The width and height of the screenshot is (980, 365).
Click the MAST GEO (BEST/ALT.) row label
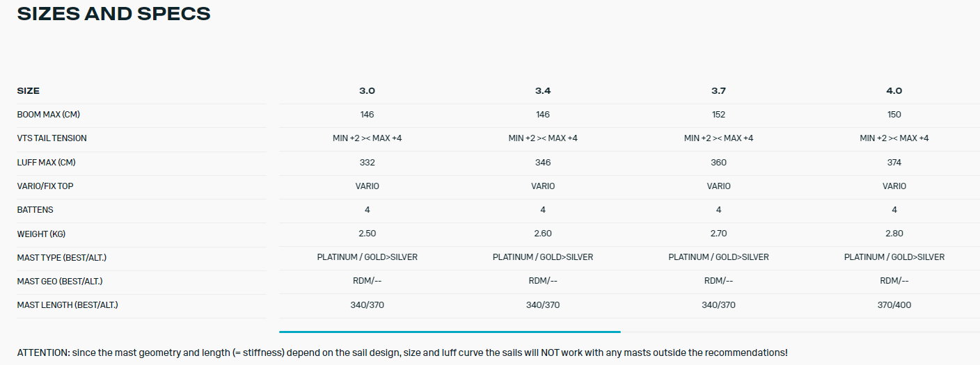tap(60, 282)
